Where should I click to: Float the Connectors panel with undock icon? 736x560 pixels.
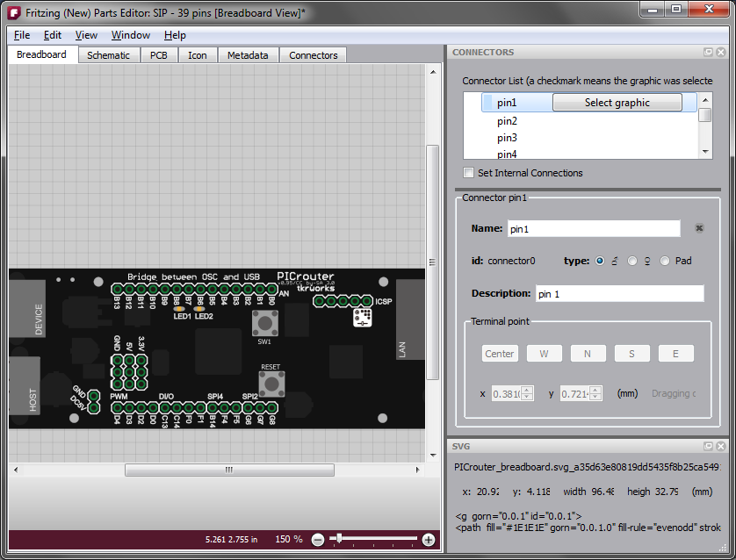708,53
